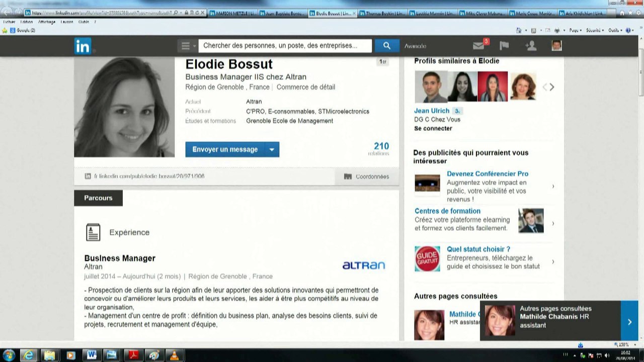The image size is (644, 362).
Task: Go to LinkedIn home via the logo
Action: click(x=83, y=46)
